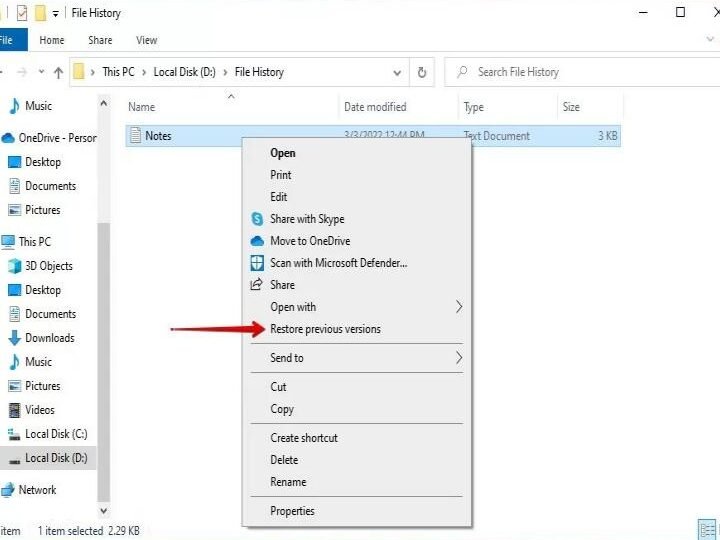Select Print from the context menu
Viewport: 720px width, 540px height.
point(357,175)
